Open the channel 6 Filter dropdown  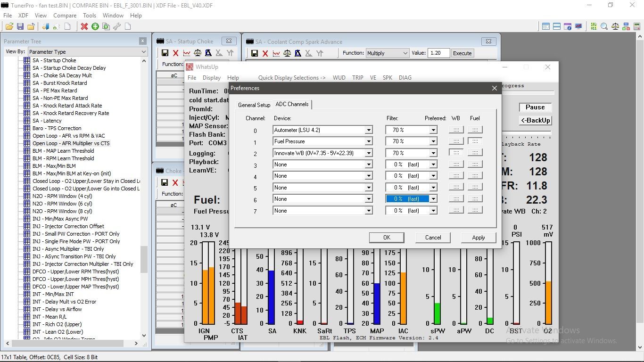point(433,199)
